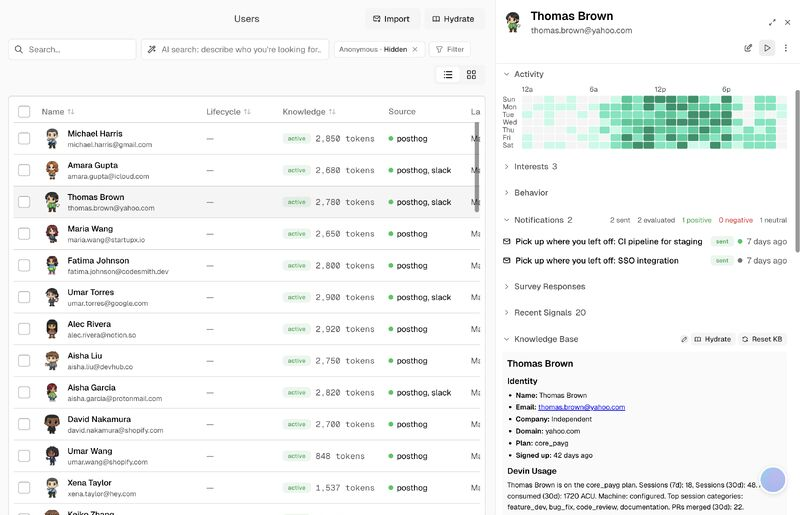Collapse the Notifications section
The width and height of the screenshot is (800, 515).
click(x=538, y=220)
